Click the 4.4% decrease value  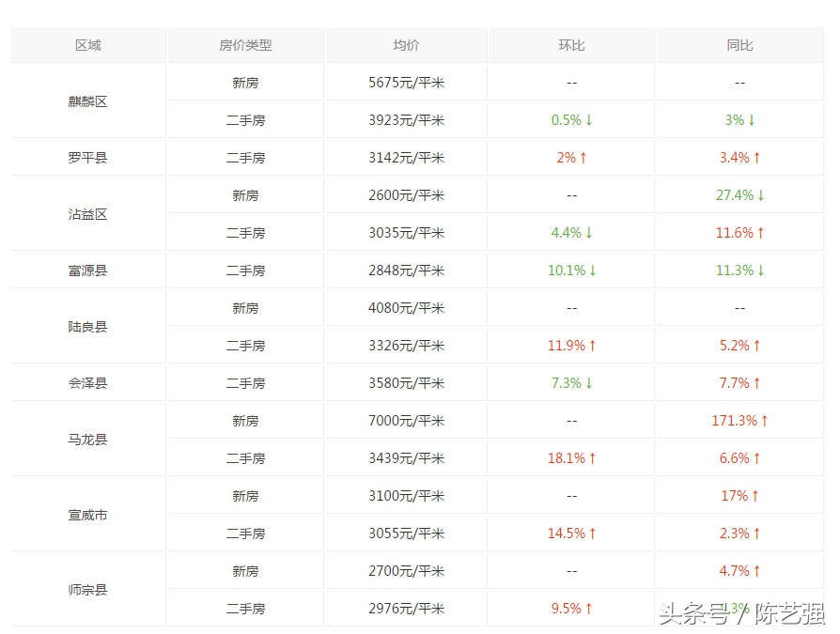coord(571,233)
